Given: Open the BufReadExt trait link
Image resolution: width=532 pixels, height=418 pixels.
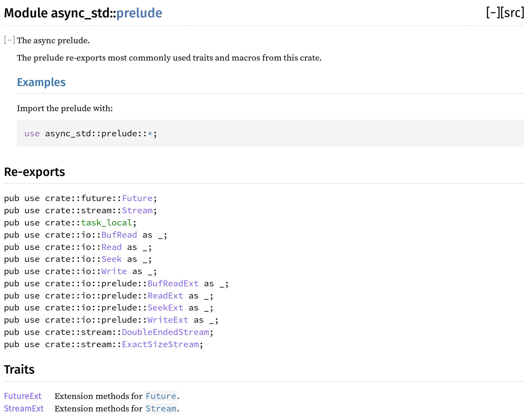Looking at the screenshot, I should coord(173,284).
